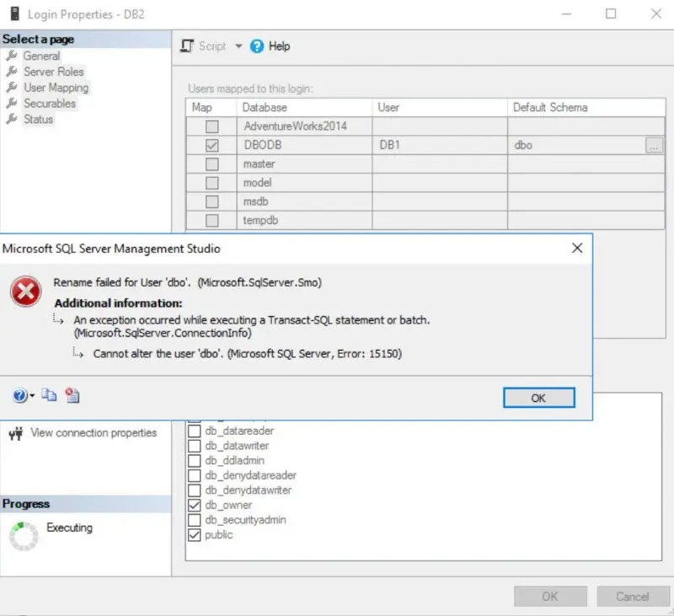Viewport: 674px width, 616px height.
Task: Untick the db_owner role checkbox
Action: click(x=195, y=505)
